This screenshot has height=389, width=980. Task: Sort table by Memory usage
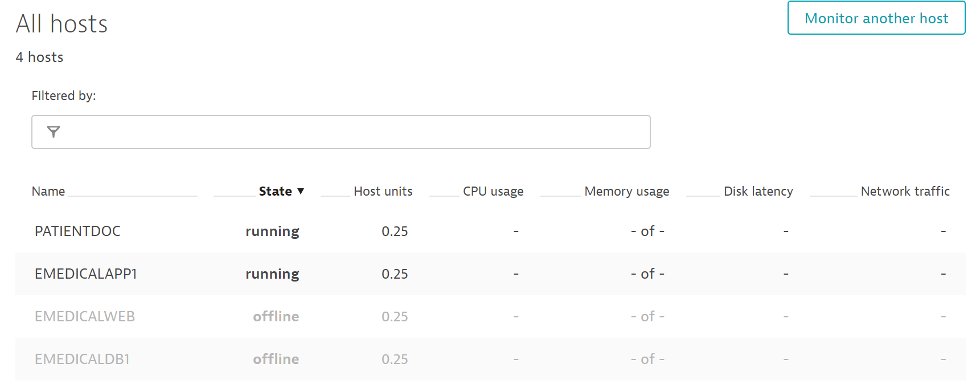pyautogui.click(x=626, y=192)
